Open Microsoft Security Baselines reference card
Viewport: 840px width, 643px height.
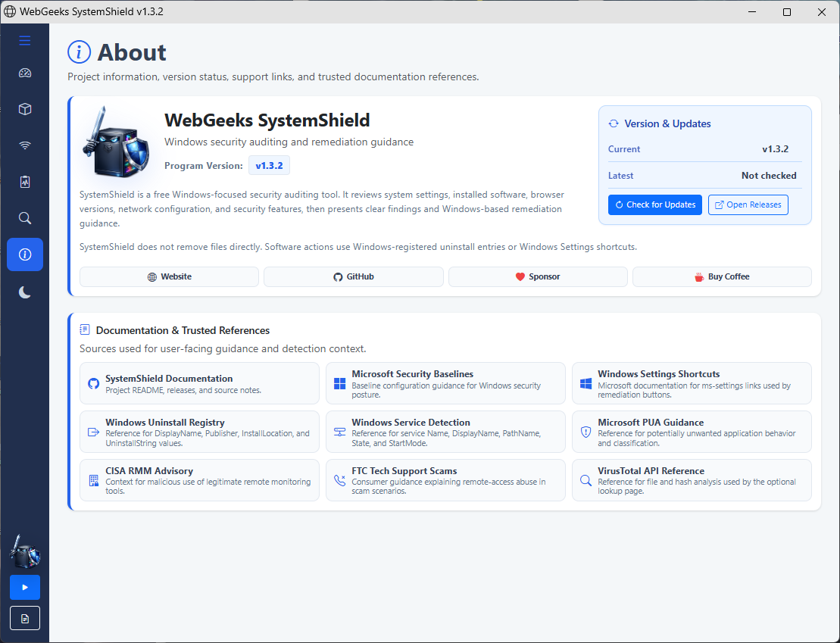click(x=445, y=383)
